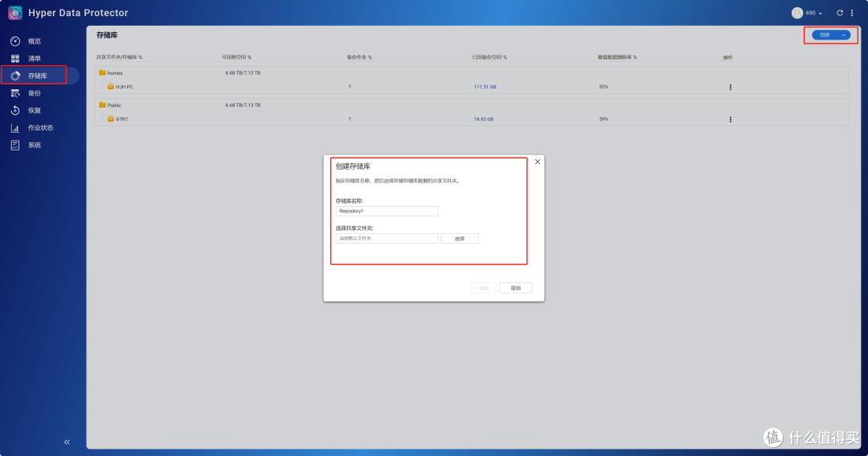Go to 清单 in the sidebar
The height and width of the screenshot is (456, 868).
(x=35, y=59)
